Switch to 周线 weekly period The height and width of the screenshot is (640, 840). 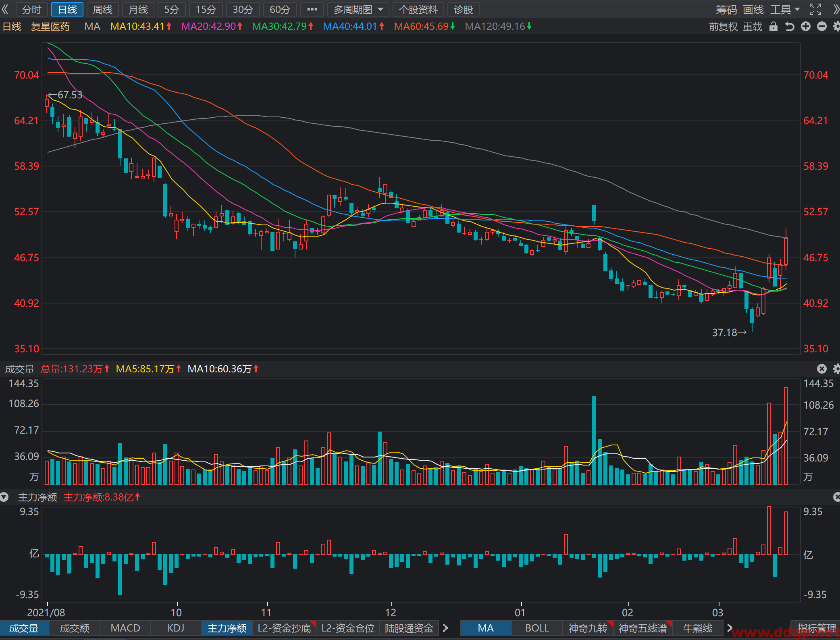[103, 9]
